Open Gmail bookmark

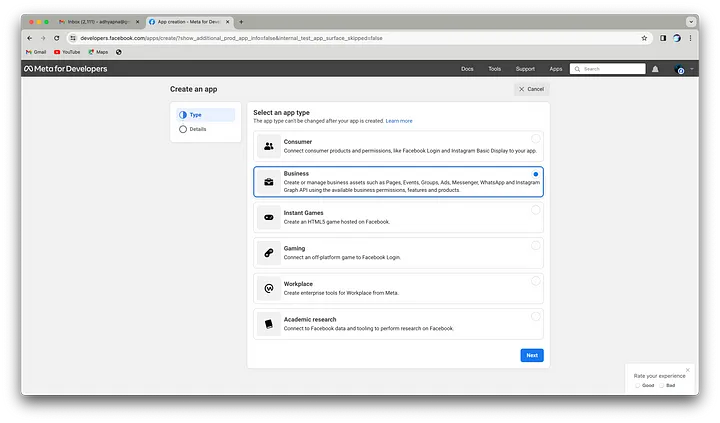click(36, 52)
